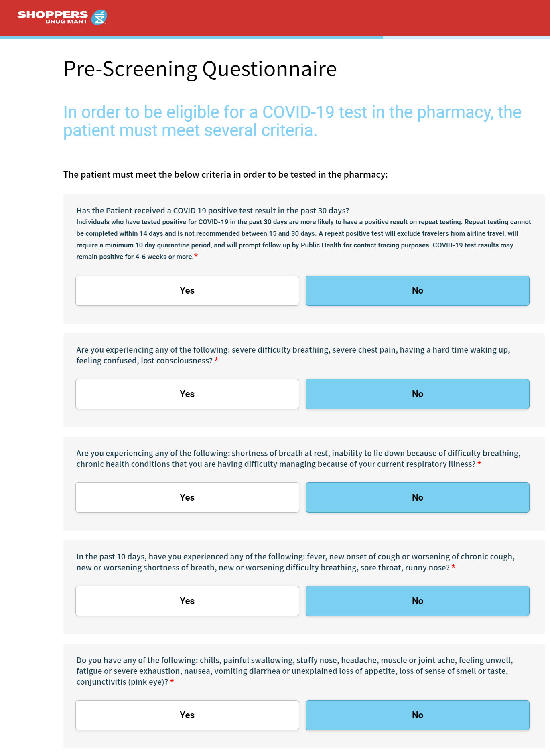550x756 pixels.
Task: Click the blue COVID-19 eligibility subtitle
Action: tap(292, 121)
